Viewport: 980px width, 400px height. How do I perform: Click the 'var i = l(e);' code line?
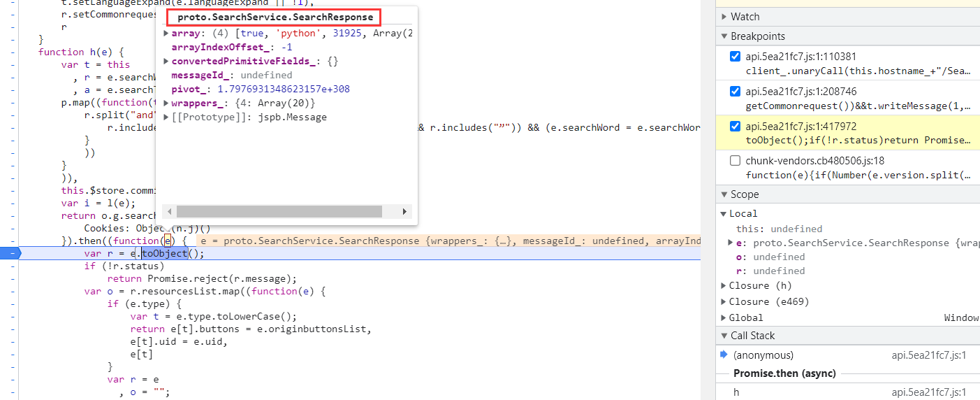point(98,203)
